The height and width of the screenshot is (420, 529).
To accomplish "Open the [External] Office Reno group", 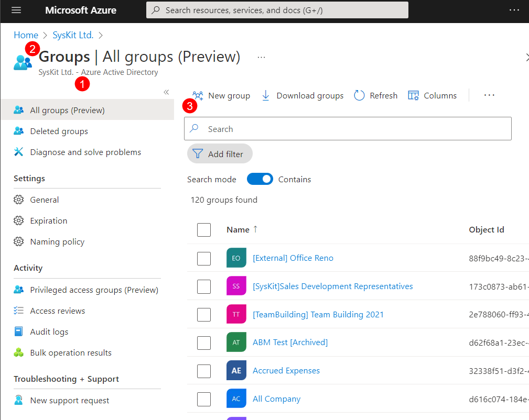I will [293, 258].
